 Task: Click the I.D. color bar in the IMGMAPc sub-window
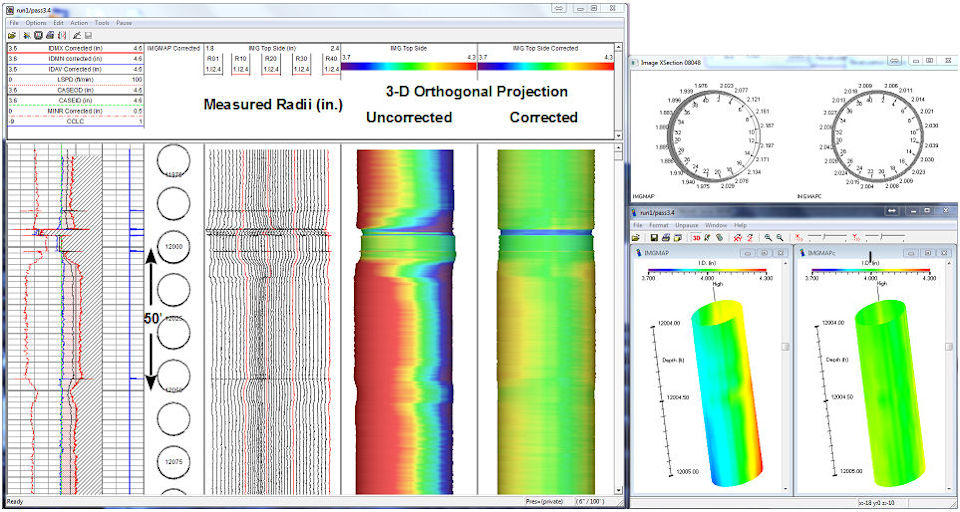(870, 269)
